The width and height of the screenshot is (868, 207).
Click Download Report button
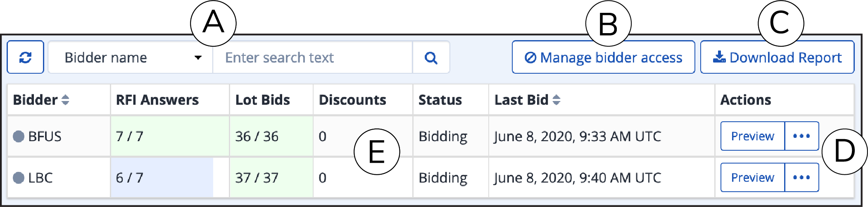[777, 57]
